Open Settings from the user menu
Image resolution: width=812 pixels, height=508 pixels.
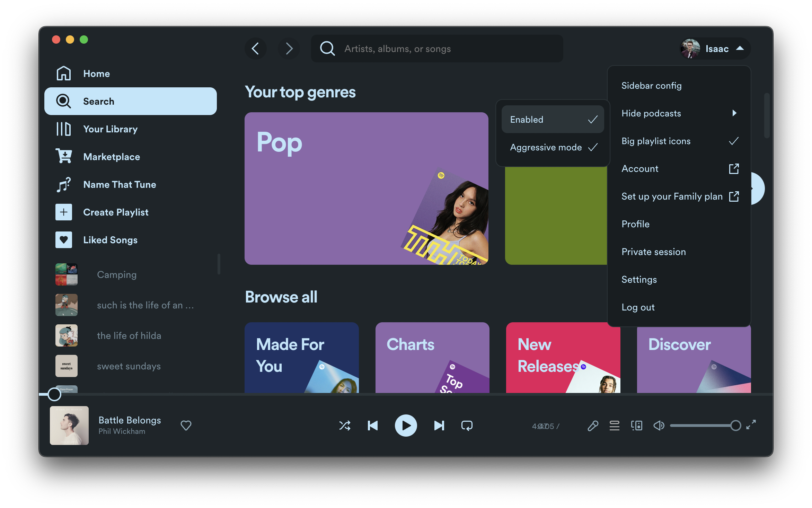[639, 280]
